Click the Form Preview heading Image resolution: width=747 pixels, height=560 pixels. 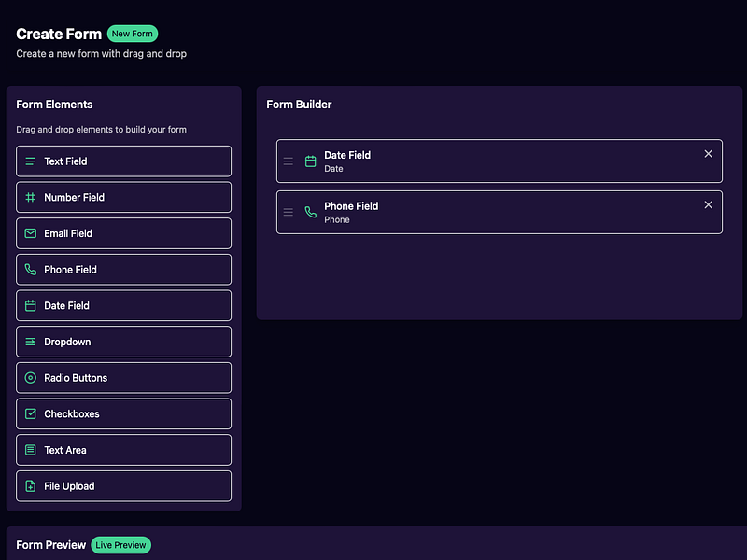pyautogui.click(x=51, y=545)
